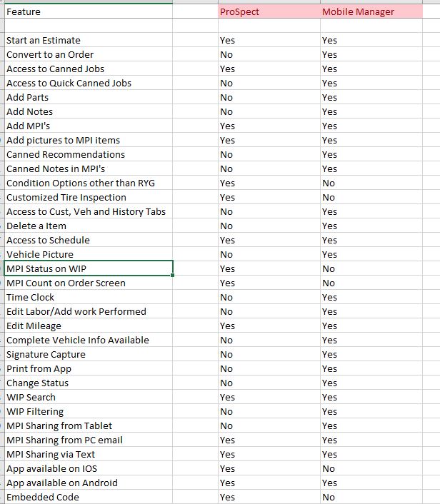
Task: Click ProSpect 'No' in Time Clock row
Action: [269, 297]
